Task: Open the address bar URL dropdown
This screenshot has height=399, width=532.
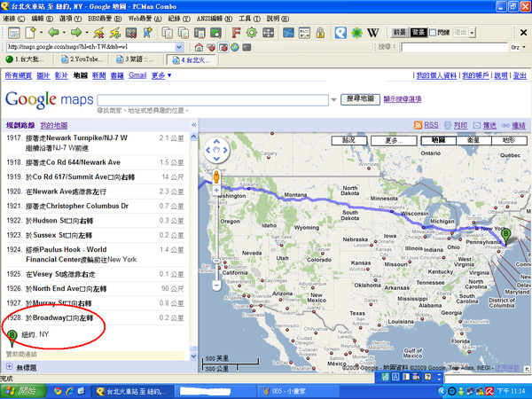Action: click(179, 47)
